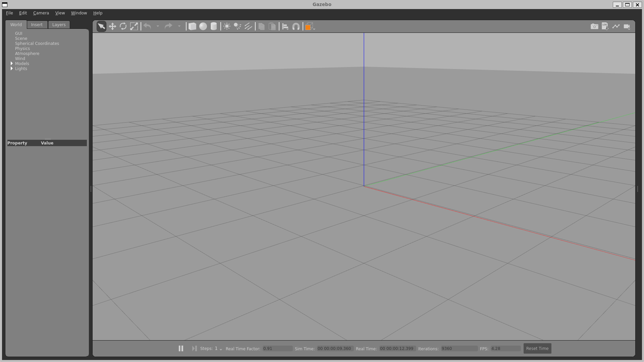Select Wind in the world tree
The image size is (644, 362).
click(20, 59)
